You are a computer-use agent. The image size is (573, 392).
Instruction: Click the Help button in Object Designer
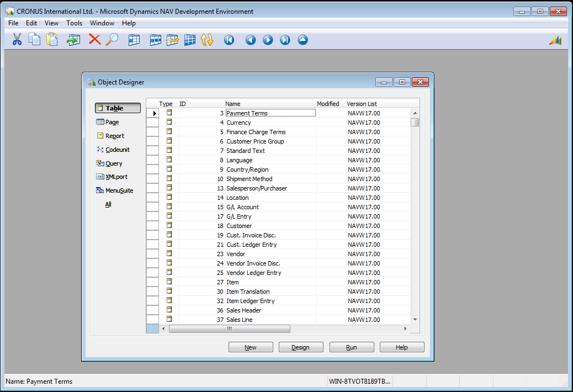[402, 347]
